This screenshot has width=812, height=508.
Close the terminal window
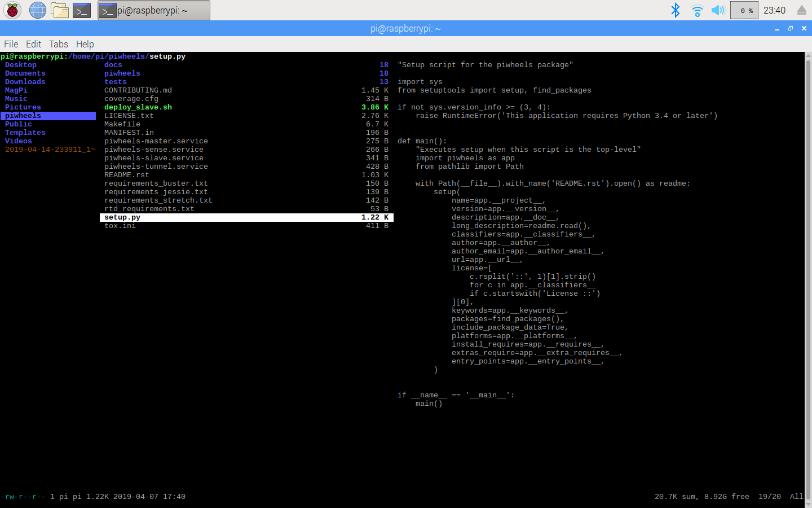(x=804, y=28)
